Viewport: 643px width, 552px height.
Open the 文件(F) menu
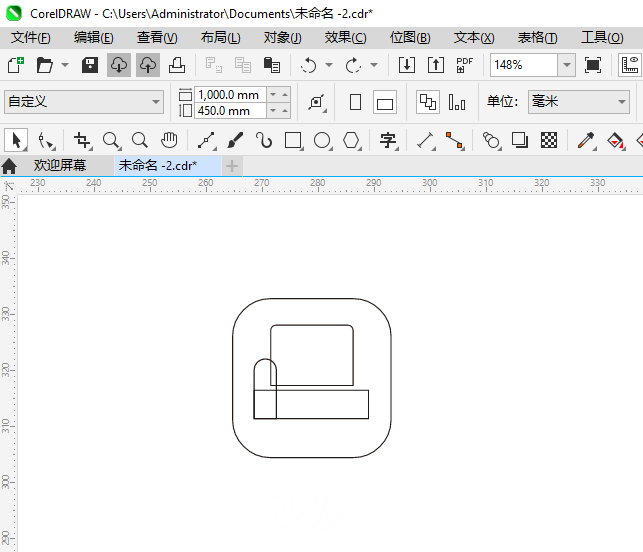[x=31, y=38]
